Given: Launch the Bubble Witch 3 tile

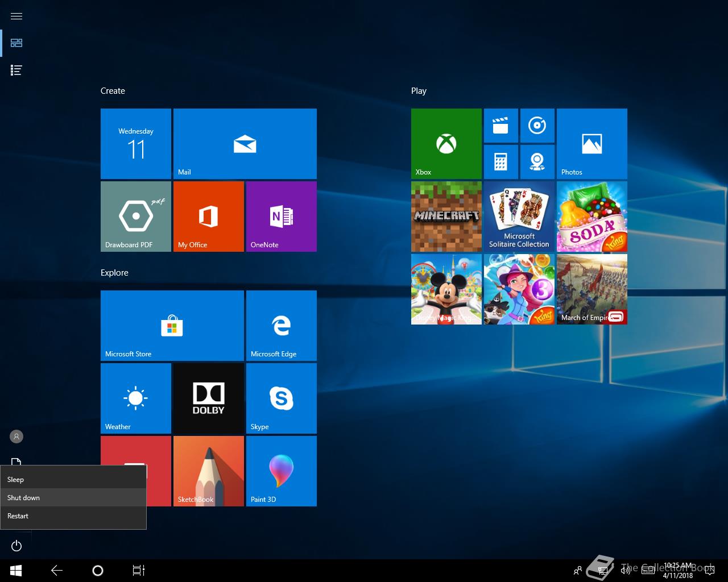Looking at the screenshot, I should click(x=519, y=289).
